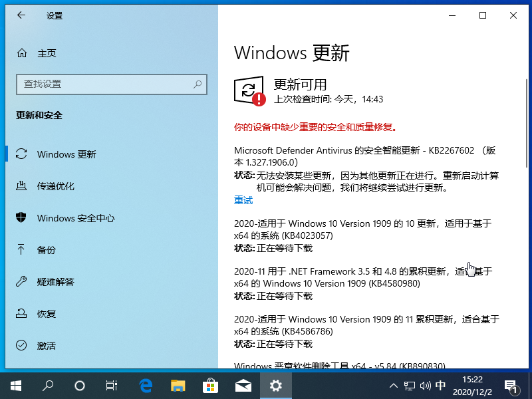Click the 更新和安全 sidebar heading

click(39, 115)
